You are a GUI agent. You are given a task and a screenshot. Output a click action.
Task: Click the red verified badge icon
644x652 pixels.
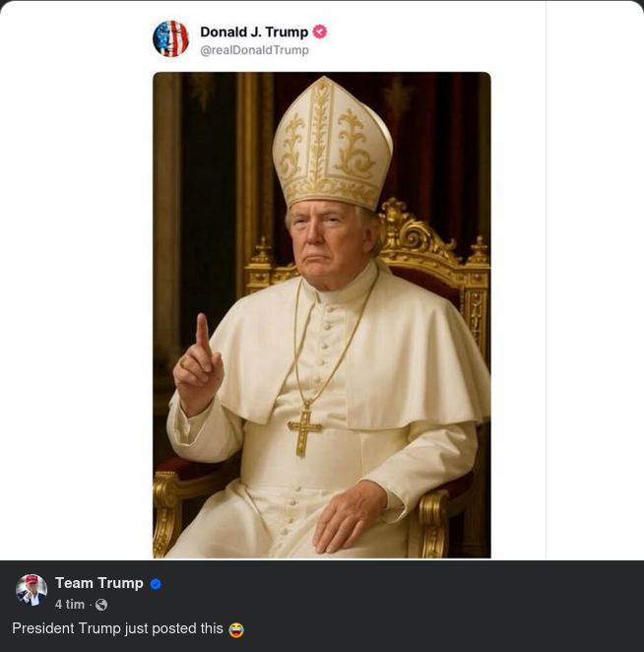320,32
